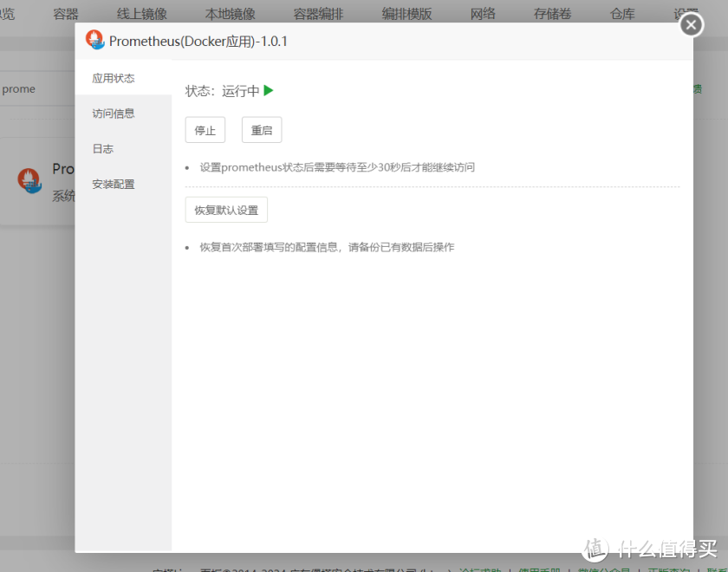Click the Prometheus logo in the dialog title
The height and width of the screenshot is (572, 728).
(96, 41)
